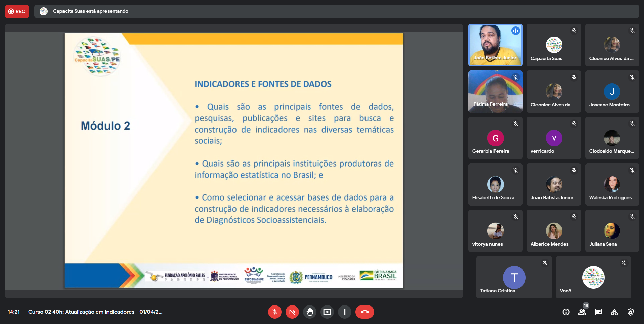
Task: Select Fátima Ferreira's video tile
Action: [x=495, y=91]
